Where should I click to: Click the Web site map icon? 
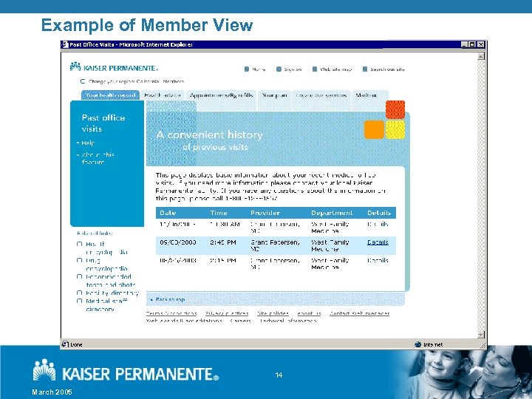[x=315, y=69]
